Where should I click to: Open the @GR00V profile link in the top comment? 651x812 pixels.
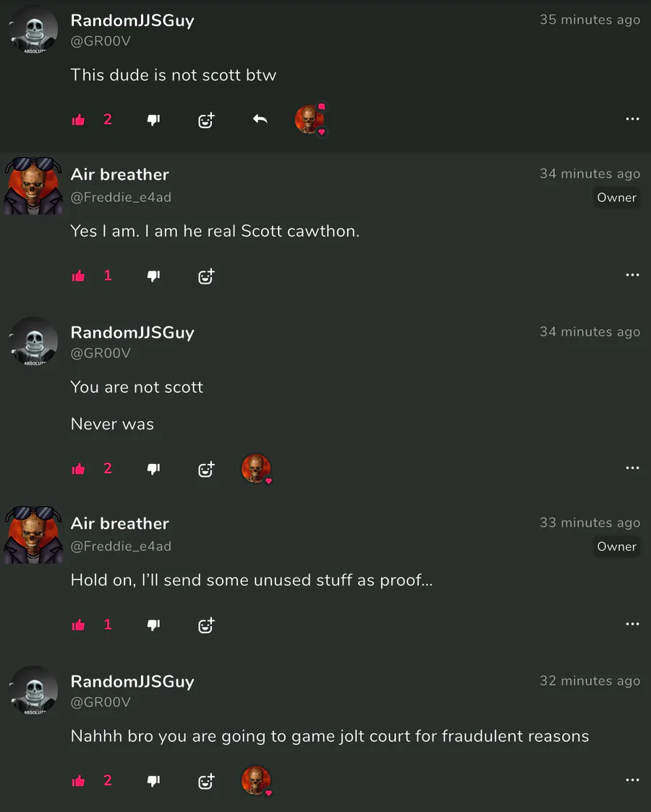pyautogui.click(x=101, y=41)
